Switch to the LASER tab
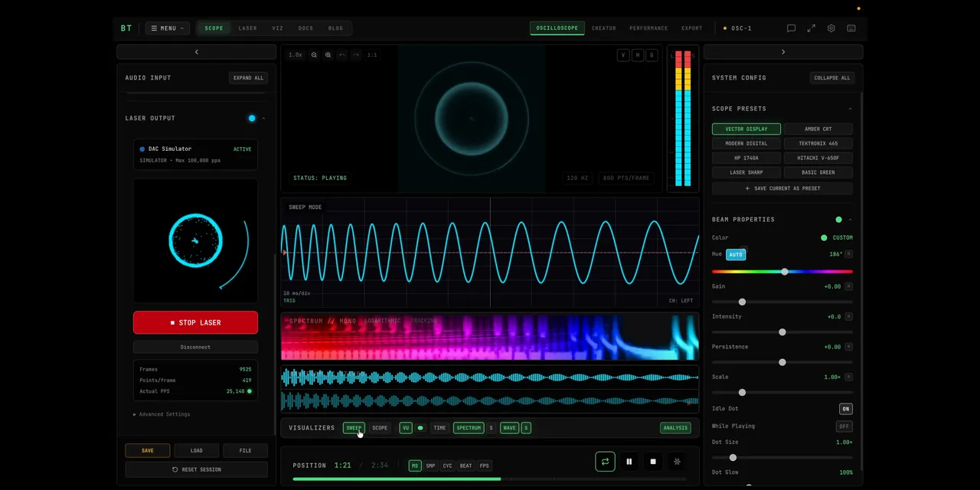 pos(248,28)
